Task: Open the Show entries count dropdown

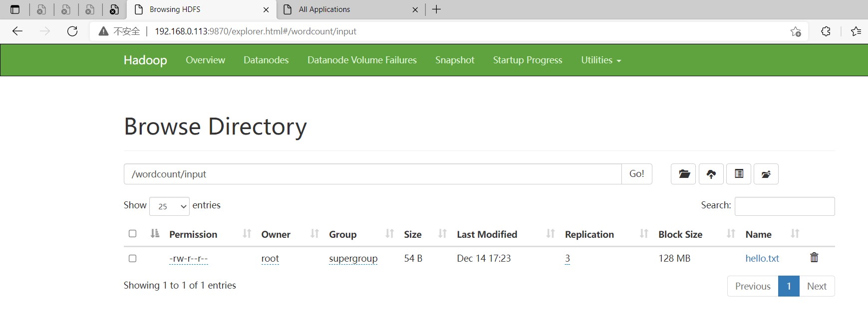Action: click(169, 206)
